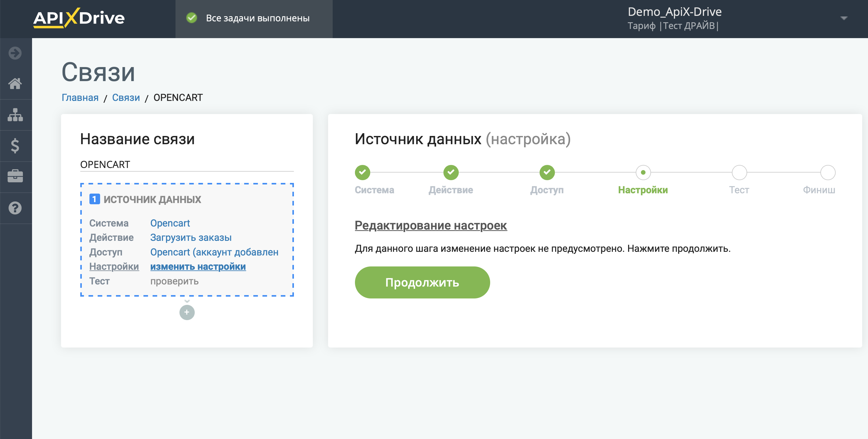Click the Загрузить заказы action link

191,238
